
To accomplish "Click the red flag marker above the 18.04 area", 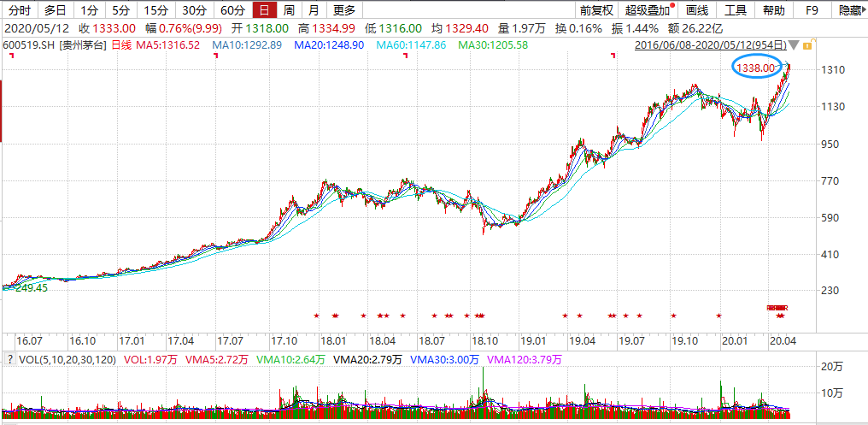I will 406,56.
